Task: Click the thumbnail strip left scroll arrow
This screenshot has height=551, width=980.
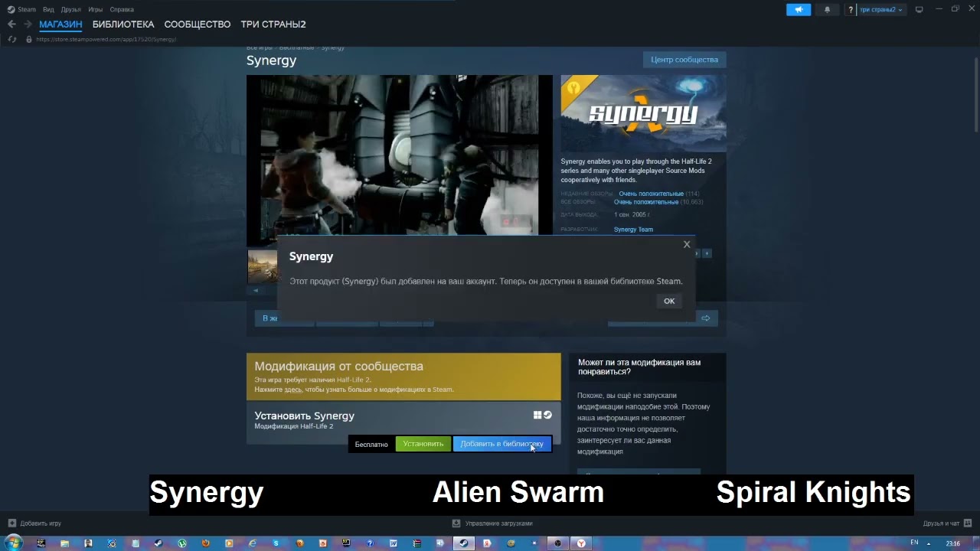Action: pos(256,290)
